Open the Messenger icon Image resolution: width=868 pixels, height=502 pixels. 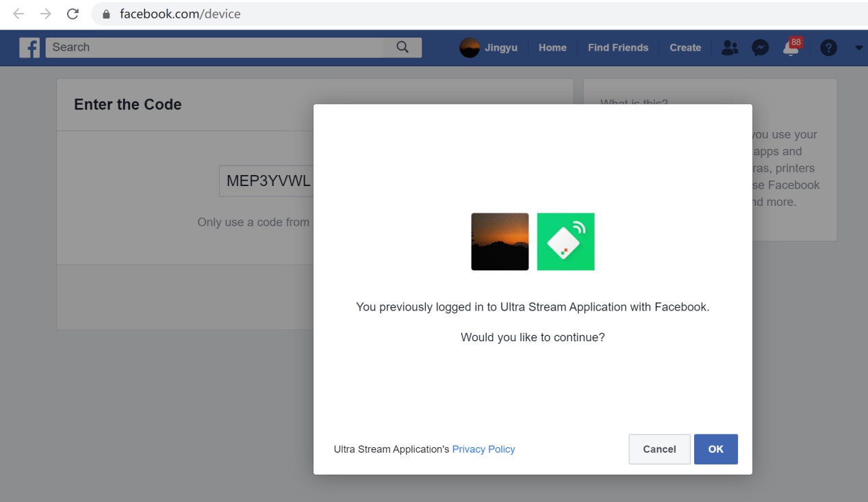[x=760, y=48]
